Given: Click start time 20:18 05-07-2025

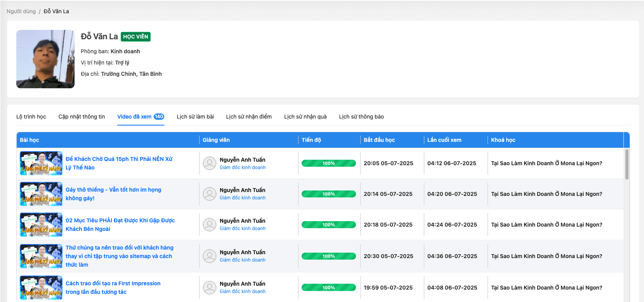Looking at the screenshot, I should (x=388, y=225).
